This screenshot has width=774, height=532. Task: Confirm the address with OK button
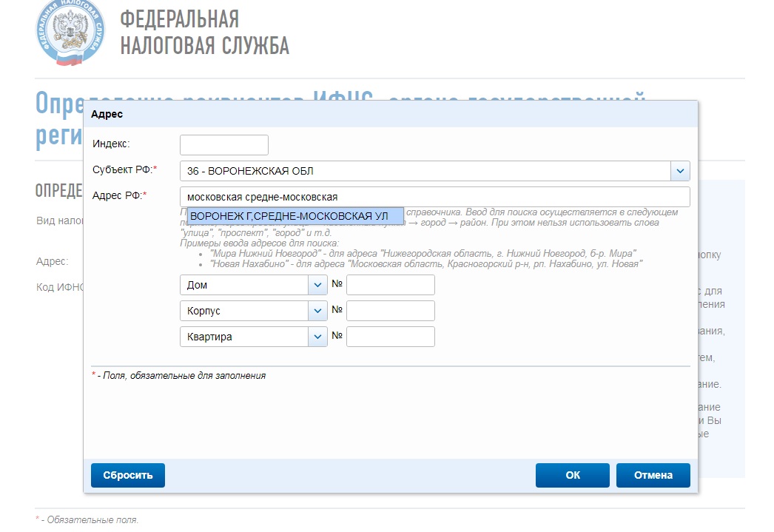tap(572, 475)
